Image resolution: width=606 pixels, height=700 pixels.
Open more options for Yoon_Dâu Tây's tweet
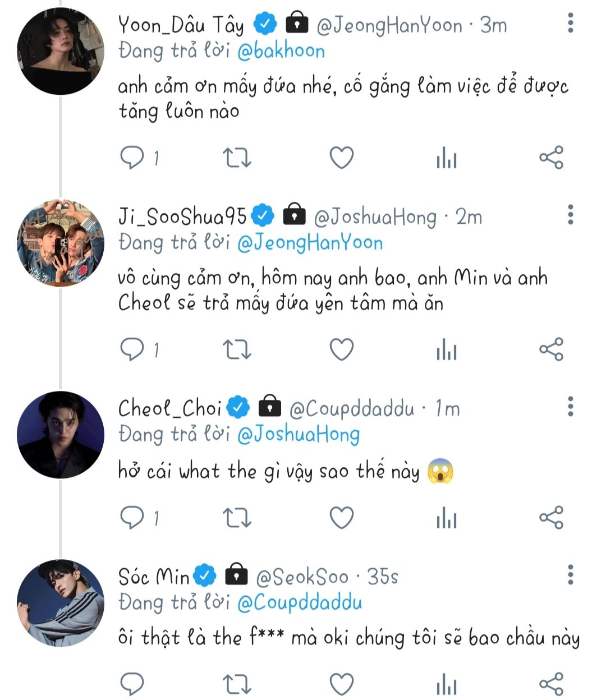tap(570, 23)
